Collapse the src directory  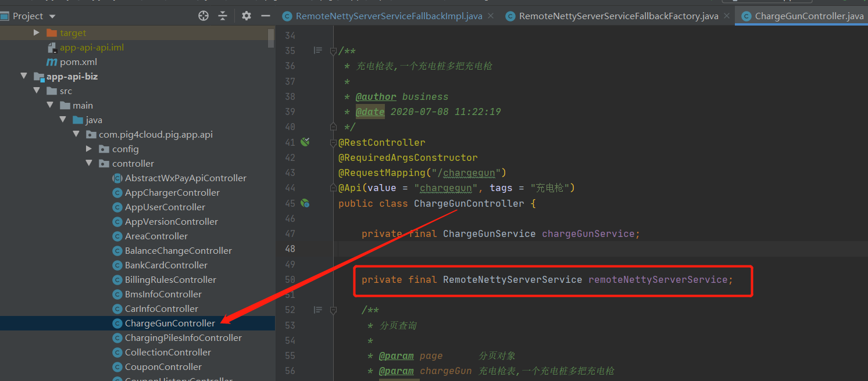[x=36, y=91]
